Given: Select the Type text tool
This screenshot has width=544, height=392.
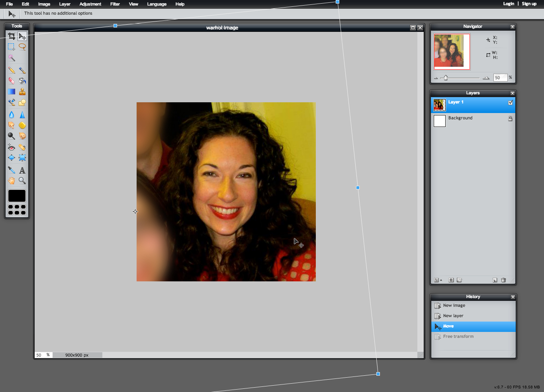Looking at the screenshot, I should coord(22,170).
